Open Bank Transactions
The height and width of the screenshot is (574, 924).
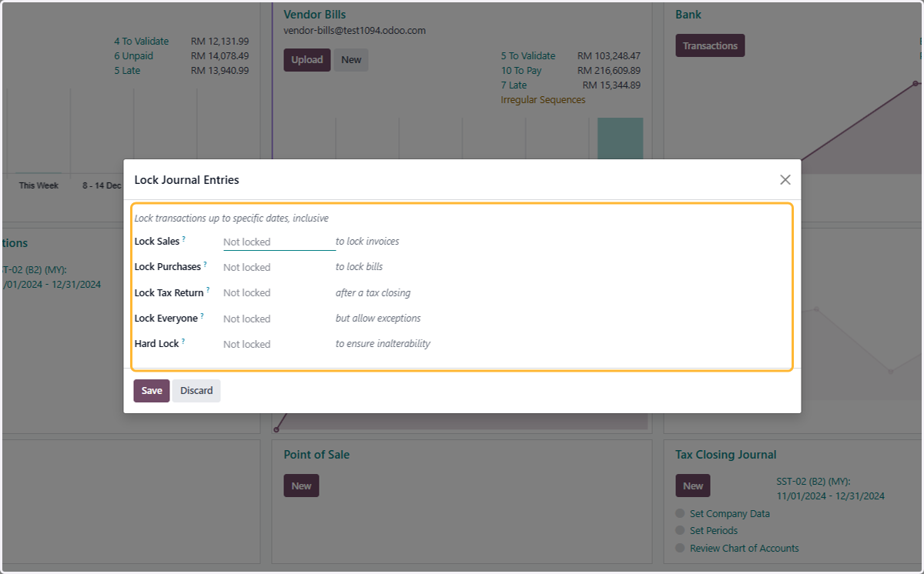(x=710, y=45)
